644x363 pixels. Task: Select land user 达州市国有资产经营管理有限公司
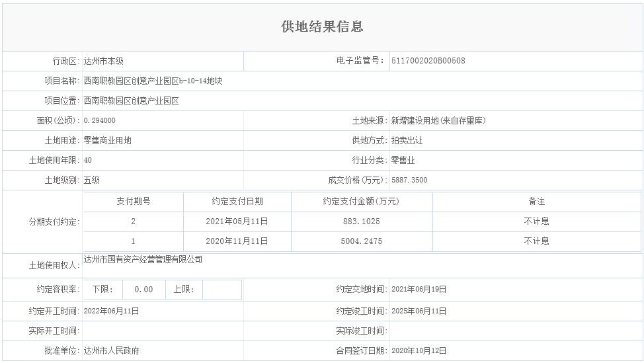click(143, 259)
